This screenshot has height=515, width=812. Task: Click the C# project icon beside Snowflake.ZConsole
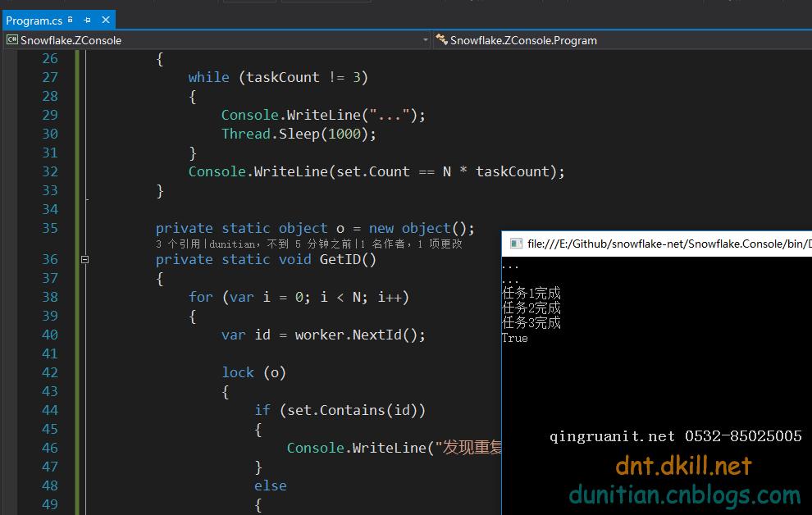12,40
